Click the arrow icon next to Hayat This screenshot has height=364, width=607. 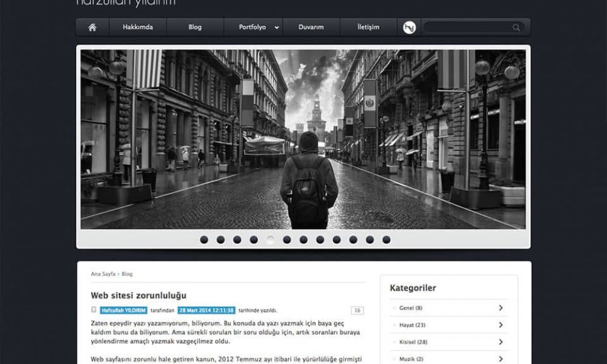501,325
